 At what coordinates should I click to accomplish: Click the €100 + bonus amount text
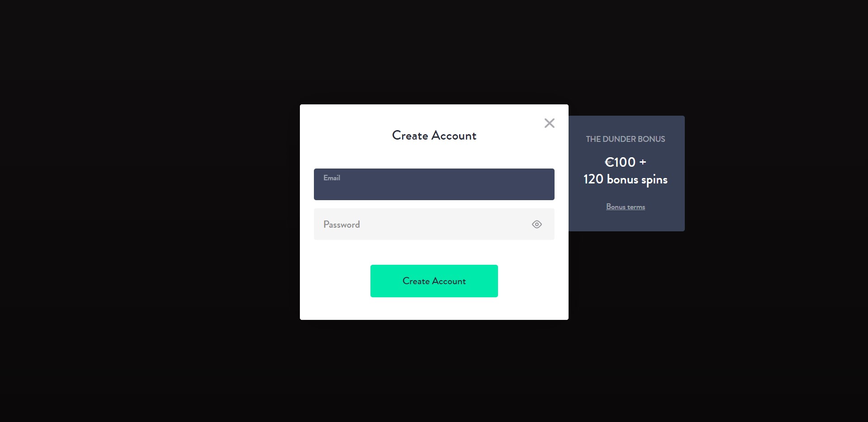tap(626, 162)
